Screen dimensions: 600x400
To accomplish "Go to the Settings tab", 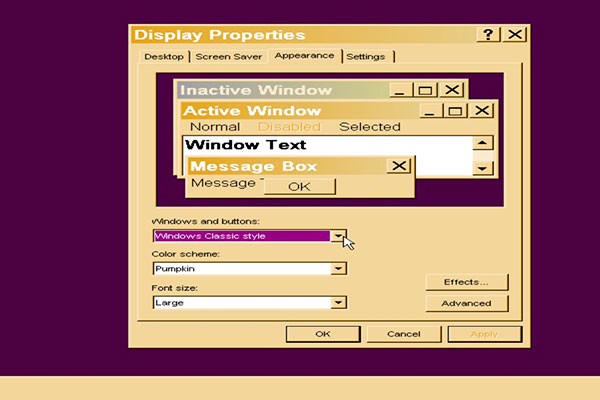I will [x=365, y=57].
